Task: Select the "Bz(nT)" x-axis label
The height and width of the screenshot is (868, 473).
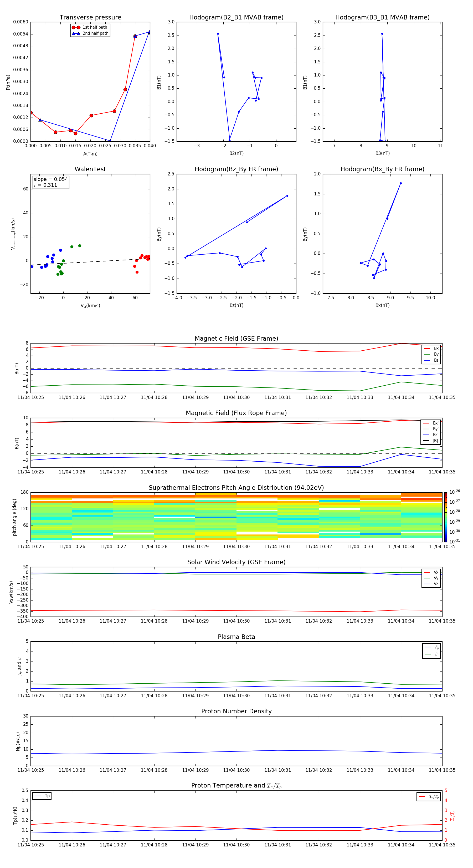Action: tap(236, 305)
